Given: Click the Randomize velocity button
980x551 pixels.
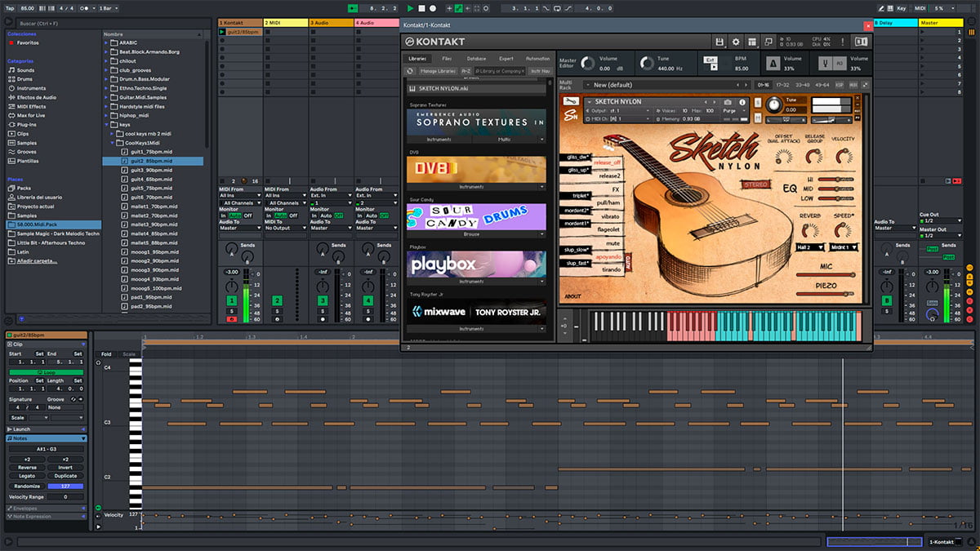Looking at the screenshot, I should pos(27,486).
